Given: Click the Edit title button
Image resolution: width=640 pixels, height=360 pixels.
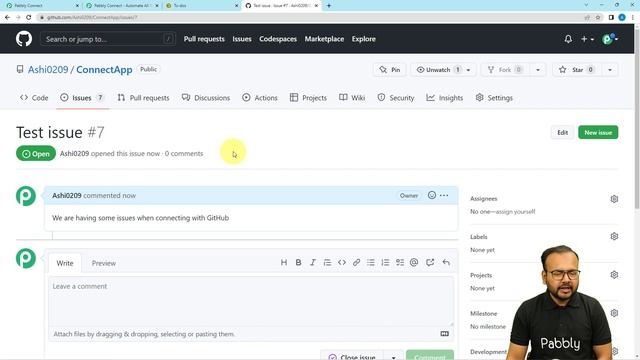Looking at the screenshot, I should coord(562,132).
